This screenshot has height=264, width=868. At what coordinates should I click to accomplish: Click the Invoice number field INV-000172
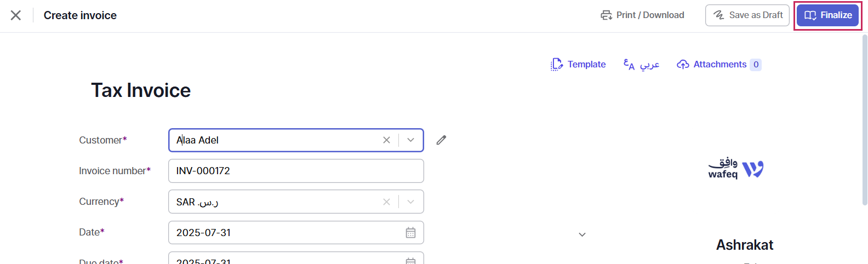[296, 171]
